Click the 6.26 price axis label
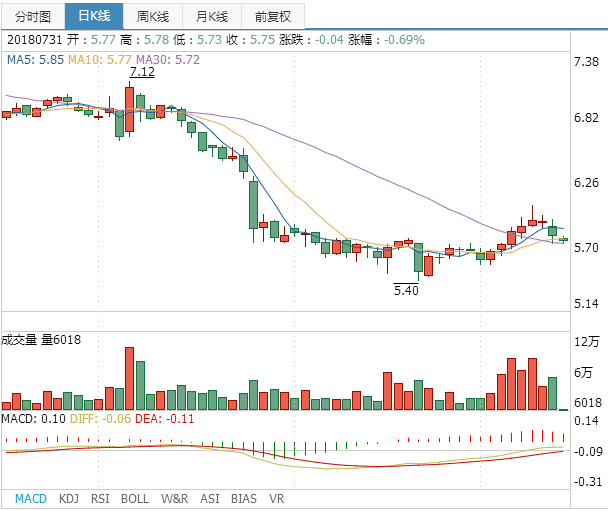608x511 pixels. point(586,183)
